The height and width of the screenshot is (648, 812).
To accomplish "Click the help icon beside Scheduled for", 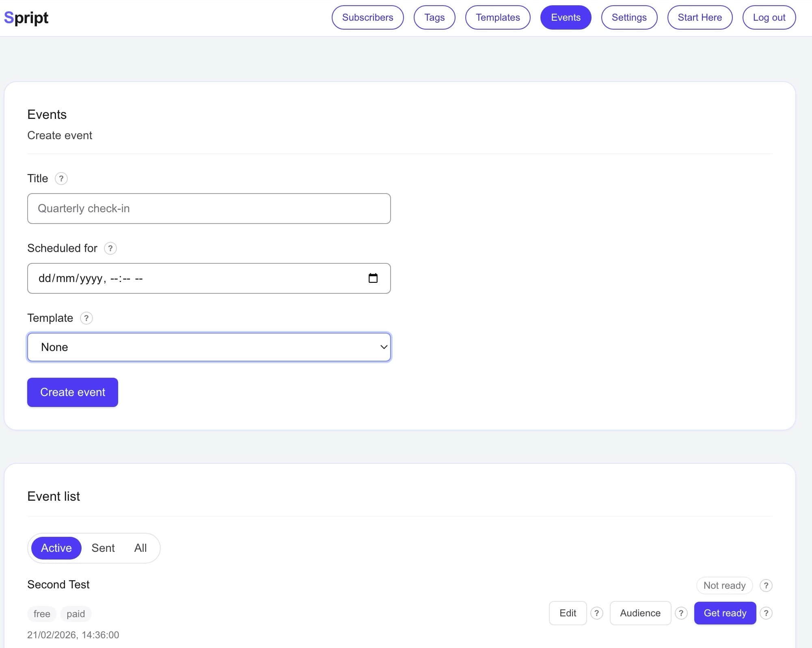I will pyautogui.click(x=110, y=248).
